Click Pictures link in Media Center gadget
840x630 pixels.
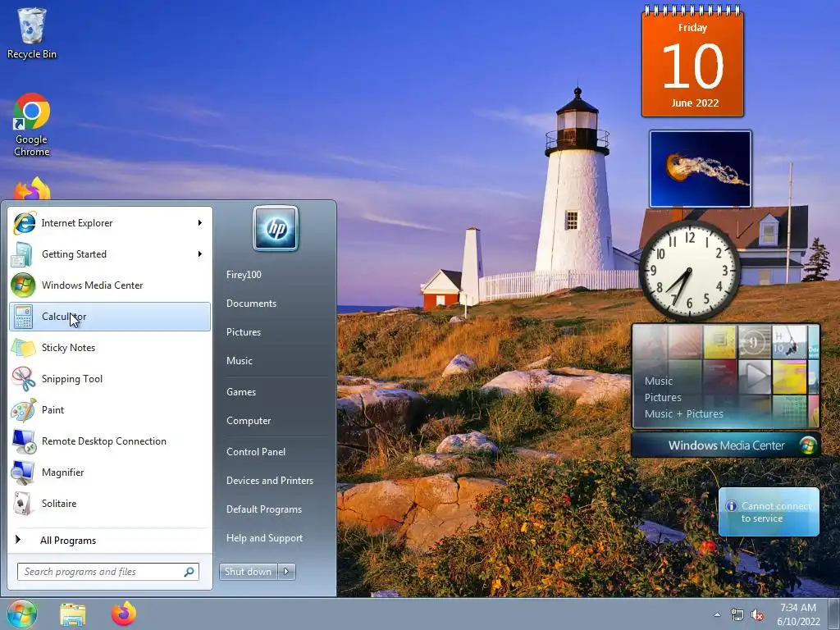point(663,398)
